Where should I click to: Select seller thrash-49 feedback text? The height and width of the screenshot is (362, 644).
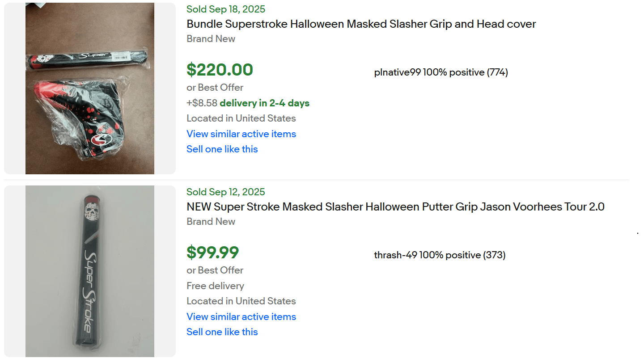(x=440, y=255)
